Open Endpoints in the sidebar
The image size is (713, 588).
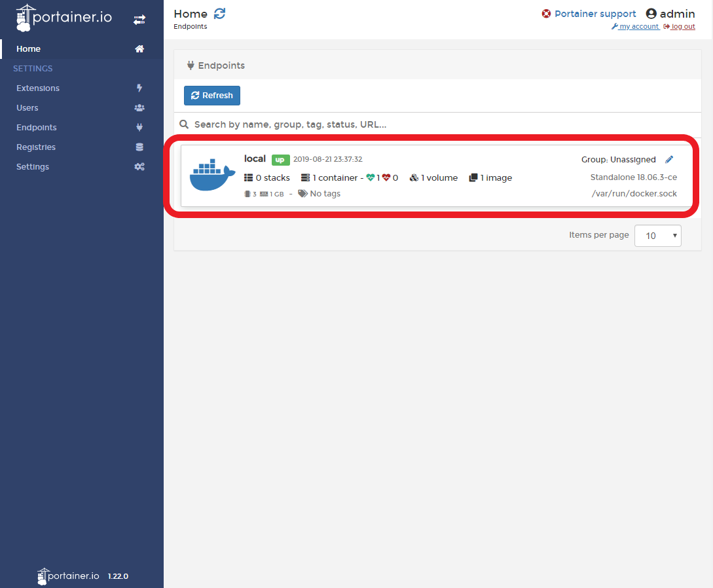click(82, 127)
